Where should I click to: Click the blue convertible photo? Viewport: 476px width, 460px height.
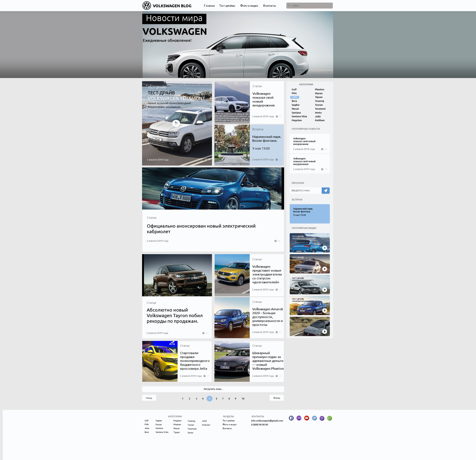tap(213, 189)
